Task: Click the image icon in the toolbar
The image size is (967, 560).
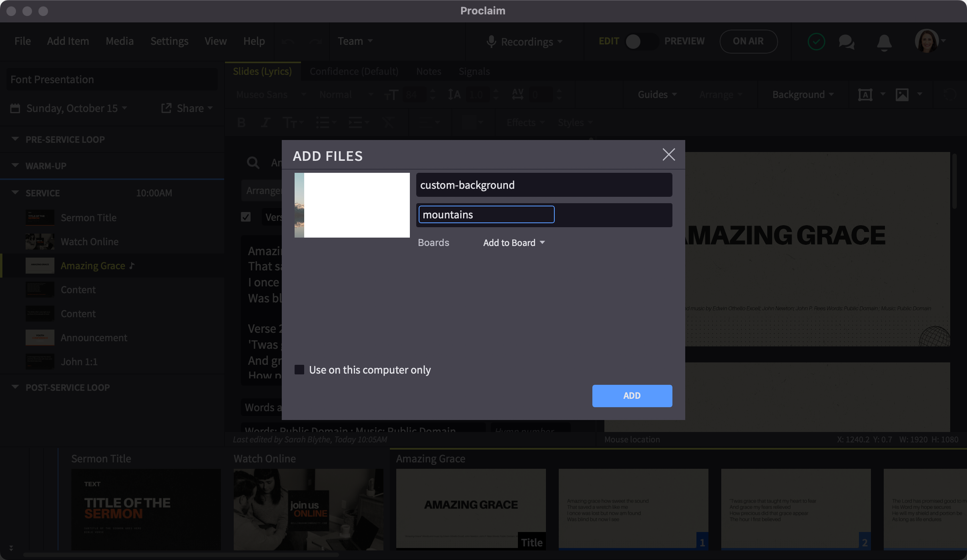Action: click(902, 95)
